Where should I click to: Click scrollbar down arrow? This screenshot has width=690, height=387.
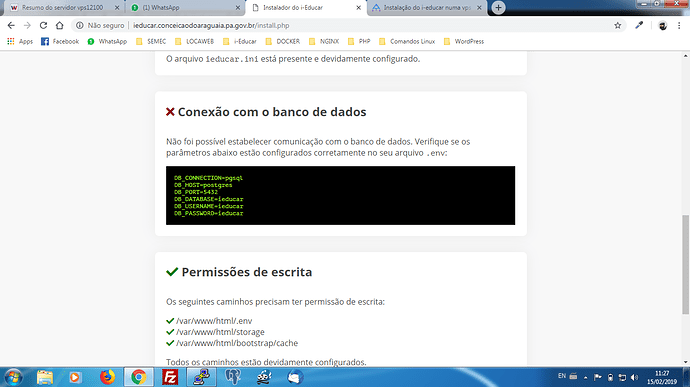point(685,362)
